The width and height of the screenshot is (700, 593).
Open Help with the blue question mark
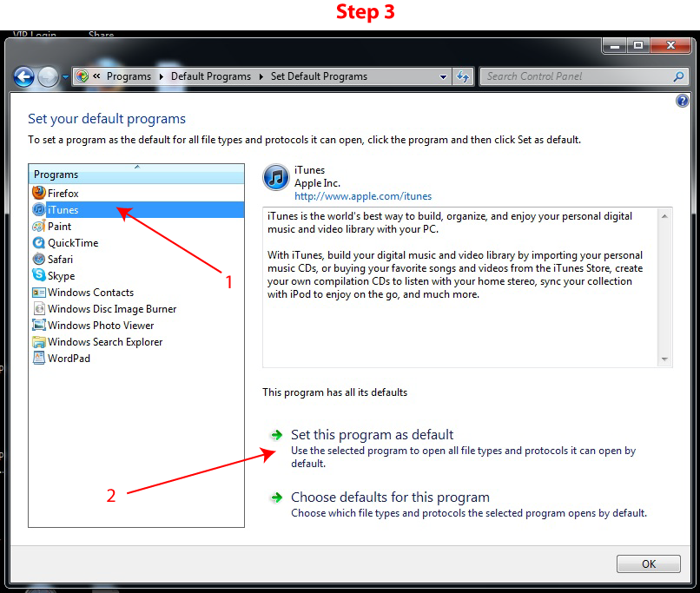point(682,101)
